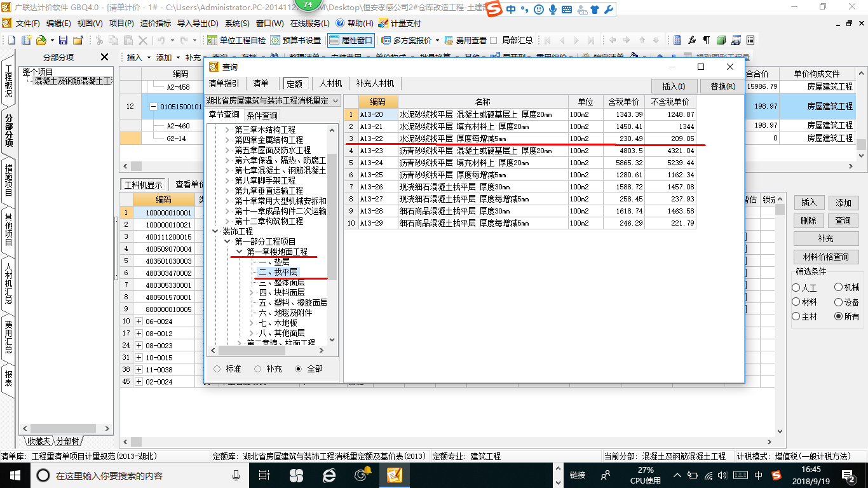The width and height of the screenshot is (868, 488).
Task: Select the 标准 radio button
Action: coord(217,369)
